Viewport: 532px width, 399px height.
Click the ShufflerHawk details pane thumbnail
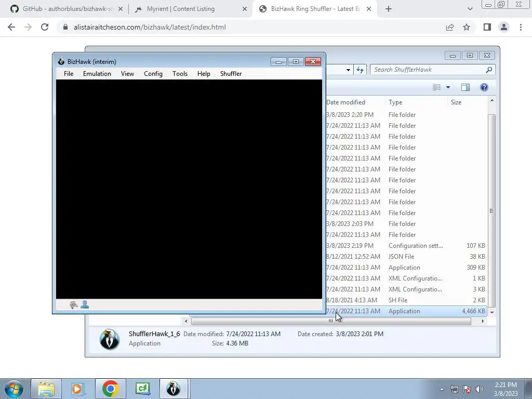(109, 339)
